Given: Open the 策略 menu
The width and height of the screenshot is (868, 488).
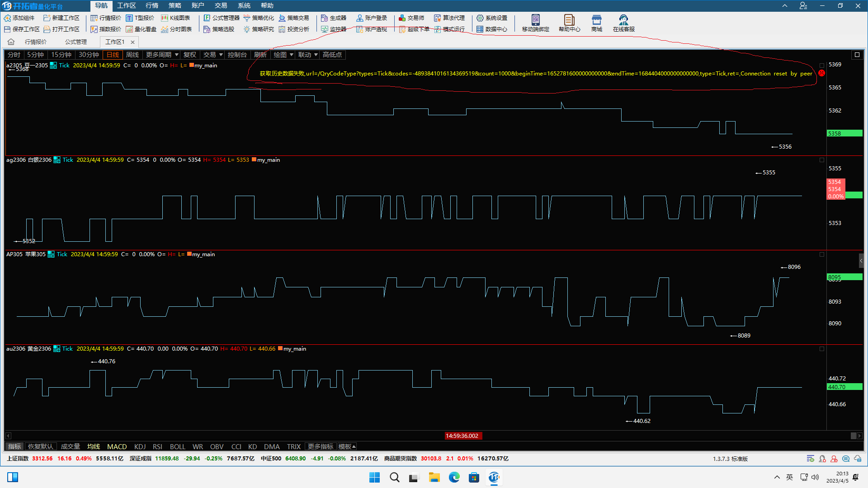Looking at the screenshot, I should pyautogui.click(x=175, y=5).
